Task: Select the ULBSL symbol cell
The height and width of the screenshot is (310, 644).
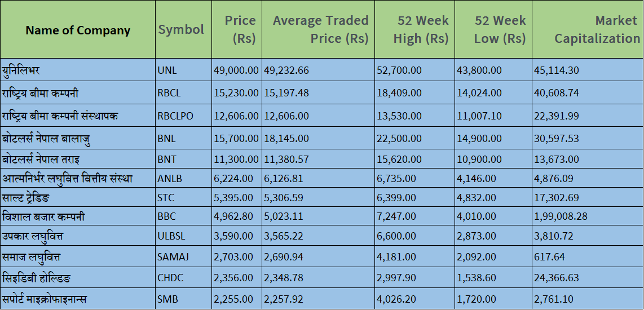Action: [170, 236]
